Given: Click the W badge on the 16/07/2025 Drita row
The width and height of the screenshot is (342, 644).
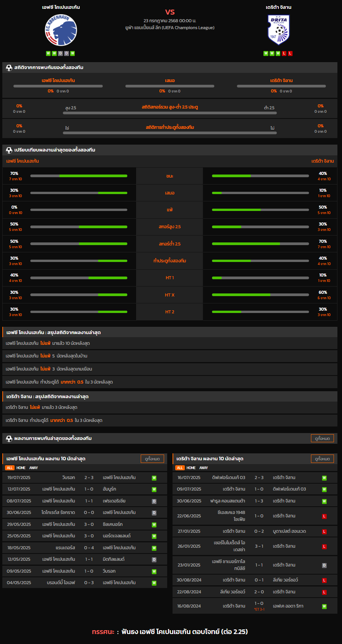Looking at the screenshot, I should pos(324,478).
